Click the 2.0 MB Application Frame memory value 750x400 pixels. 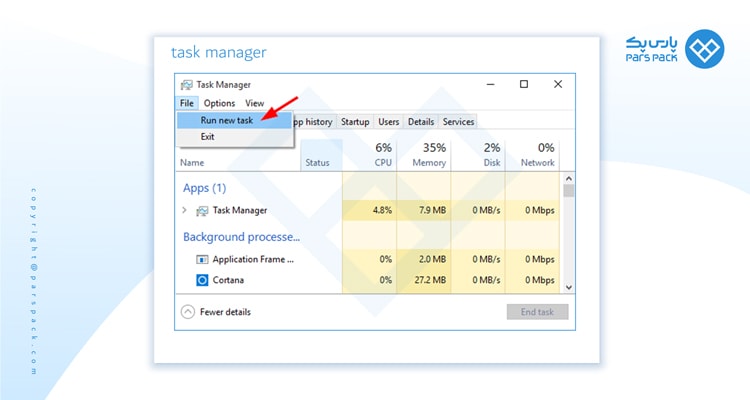432,259
